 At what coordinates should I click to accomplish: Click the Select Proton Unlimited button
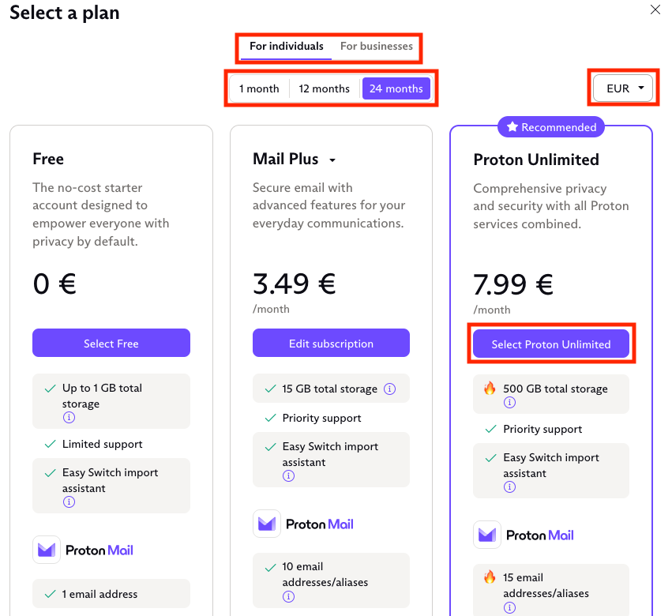[550, 344]
